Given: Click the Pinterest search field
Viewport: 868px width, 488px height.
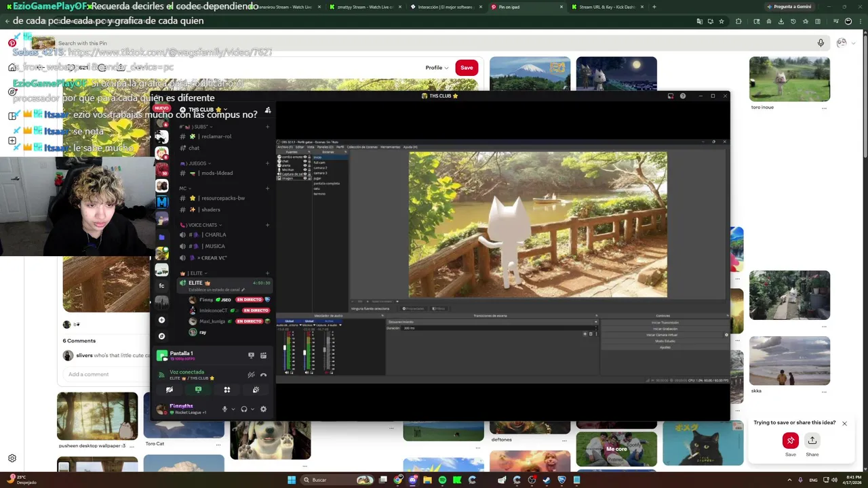Looking at the screenshot, I should click(434, 43).
